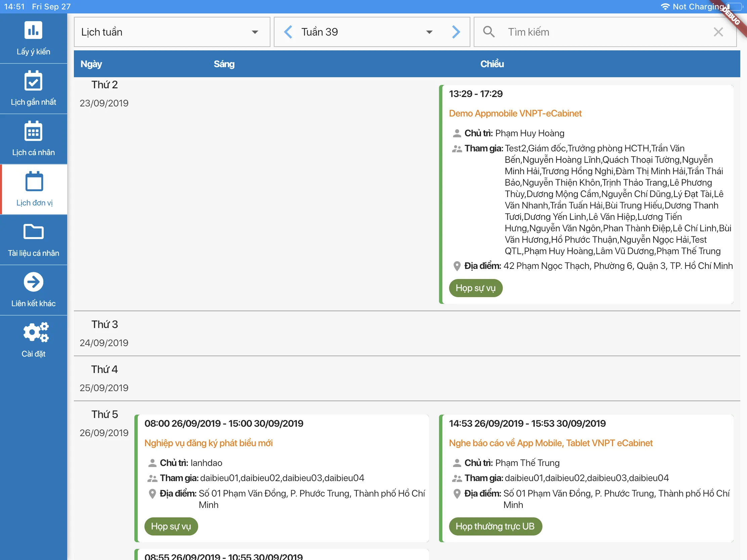Click the date 25/09/2019
The height and width of the screenshot is (560, 747).
pos(104,388)
